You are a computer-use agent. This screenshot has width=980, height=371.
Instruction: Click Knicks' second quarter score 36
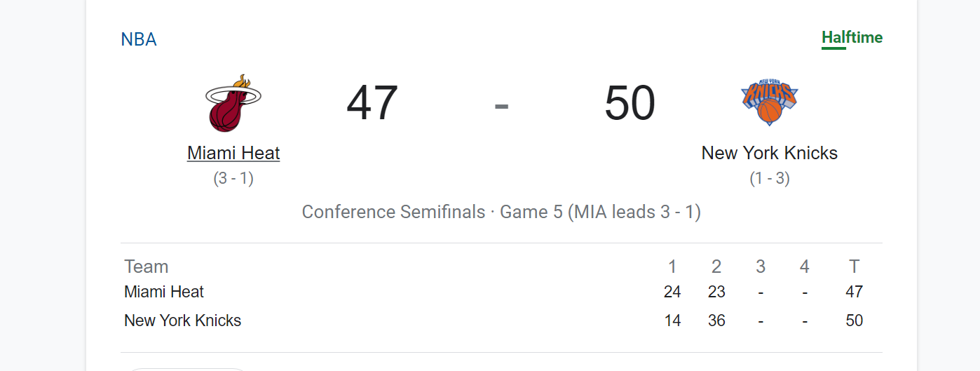coord(716,321)
